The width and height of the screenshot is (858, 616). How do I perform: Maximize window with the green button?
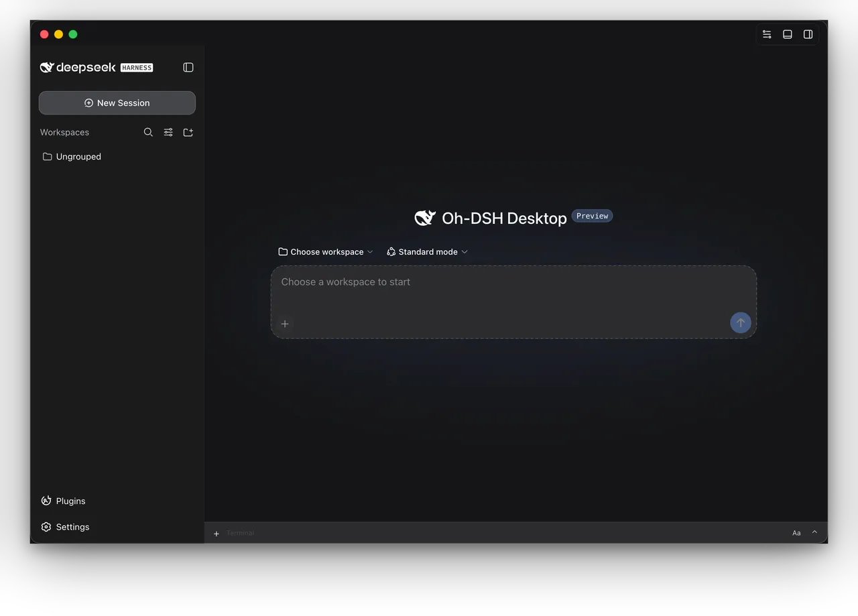click(73, 34)
